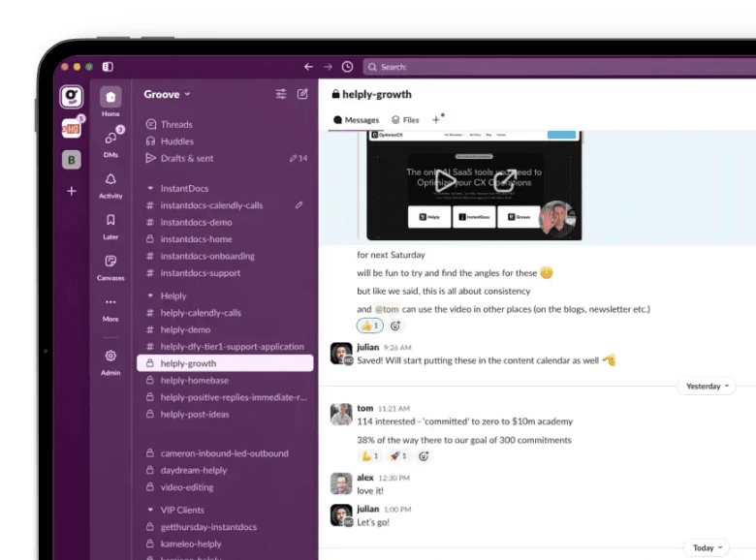Open the Home view in the sidebar
Screen dimensions: 756x560
point(110,102)
